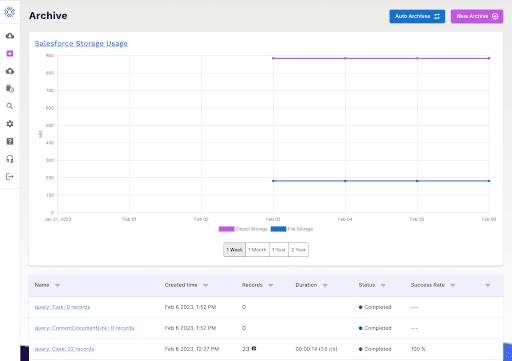Screen dimensions: 512x361
Task: Open the Created time column filter
Action: [206, 285]
